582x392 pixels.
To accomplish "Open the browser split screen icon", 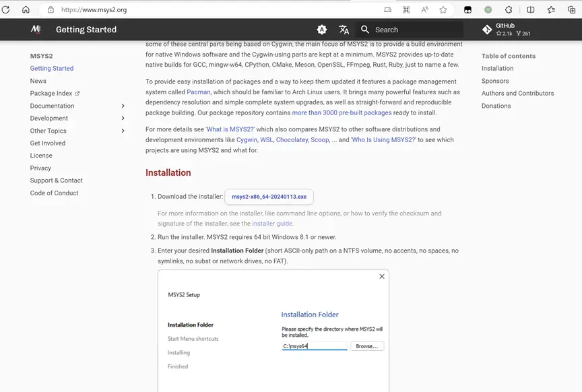I will (x=531, y=10).
